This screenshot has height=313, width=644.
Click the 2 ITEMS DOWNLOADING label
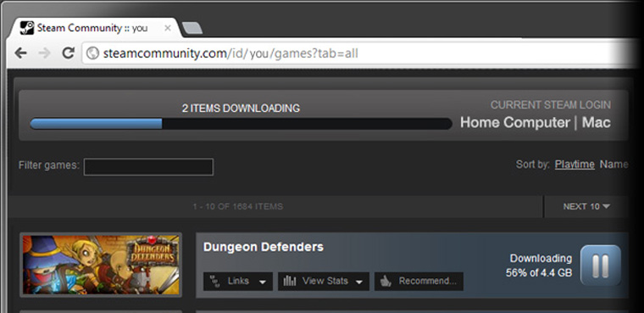241,109
